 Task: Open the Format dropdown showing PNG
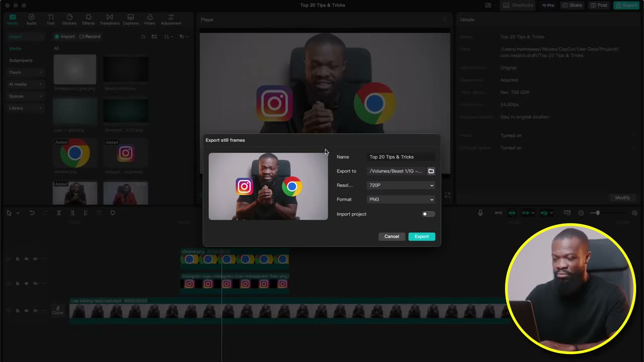tap(401, 200)
